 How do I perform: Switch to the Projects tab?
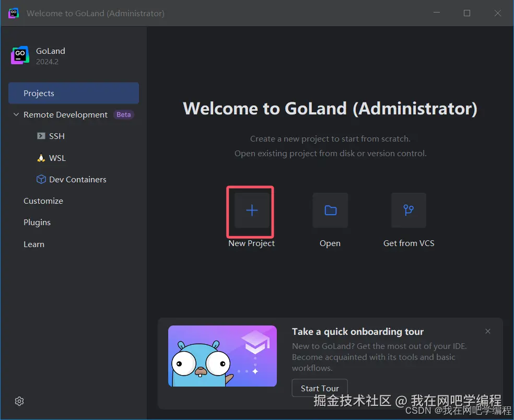(39, 93)
